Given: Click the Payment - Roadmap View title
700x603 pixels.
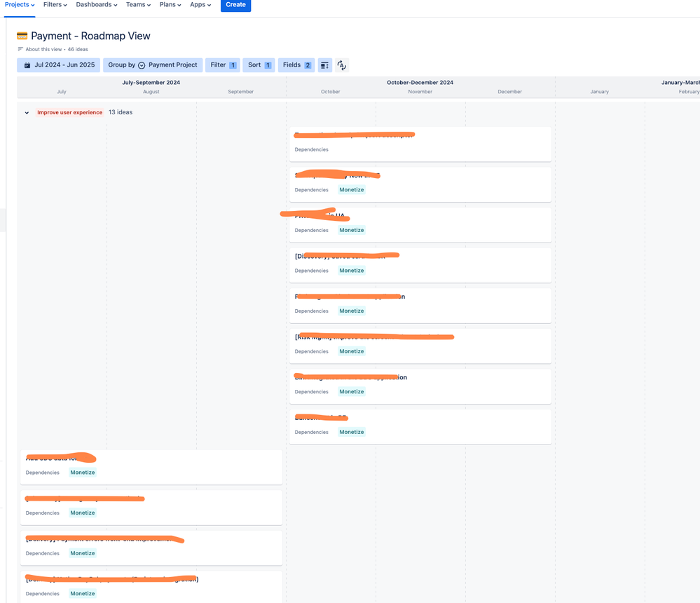Looking at the screenshot, I should coord(90,36).
